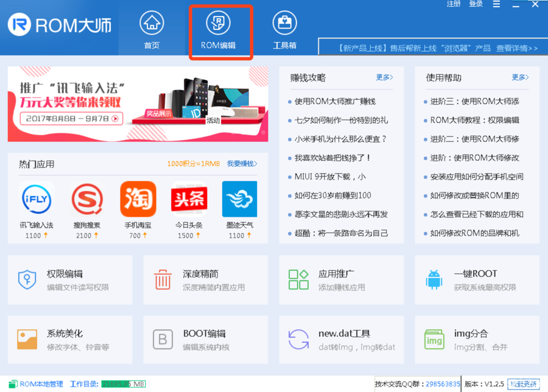
Task: Open help item 怎么查看已经下载的应用和
Action: tap(477, 214)
